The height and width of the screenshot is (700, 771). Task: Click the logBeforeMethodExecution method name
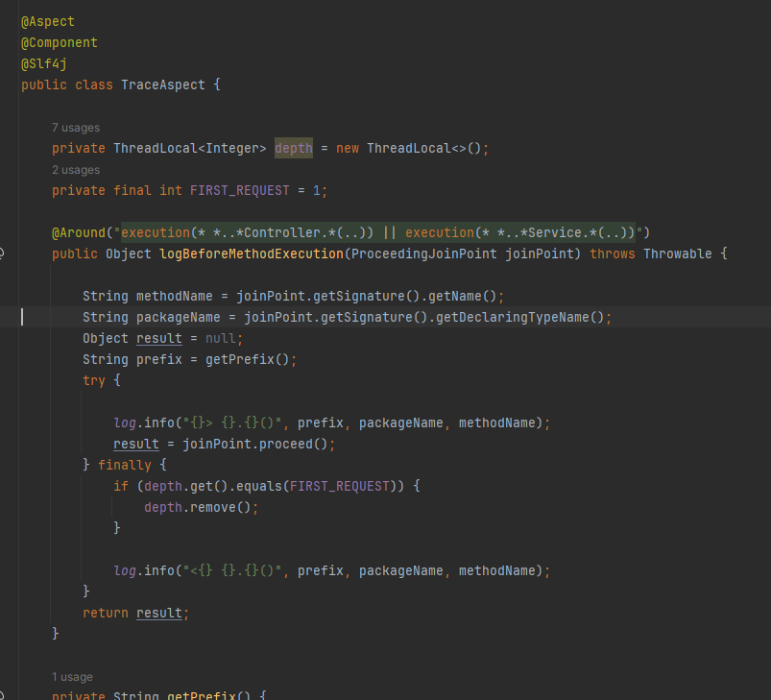252,254
